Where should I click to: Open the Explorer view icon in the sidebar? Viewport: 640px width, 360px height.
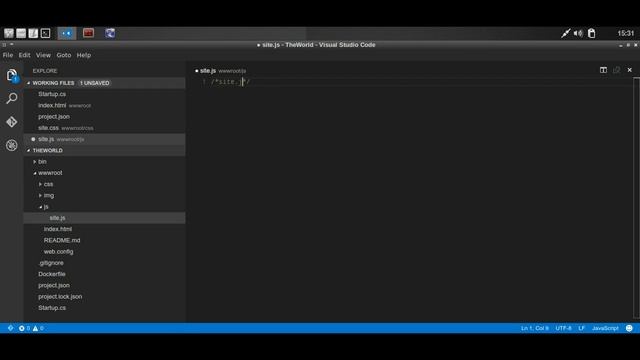pos(12,76)
